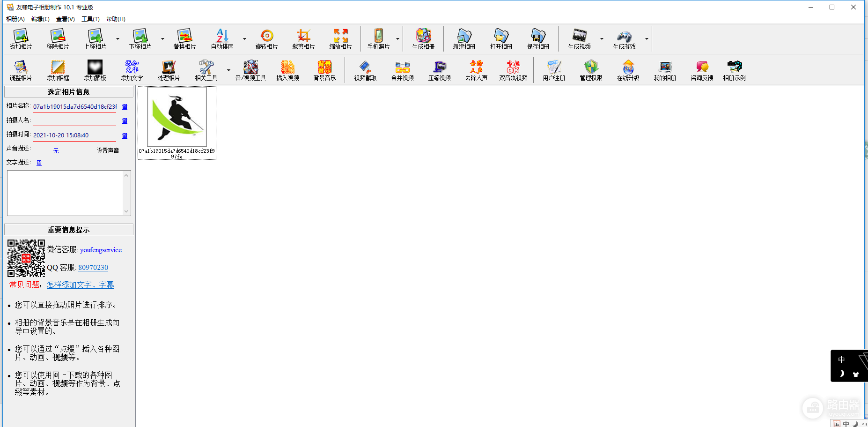The height and width of the screenshot is (427, 868).
Task: Open the 添加相框 (add frame) tool
Action: click(58, 70)
